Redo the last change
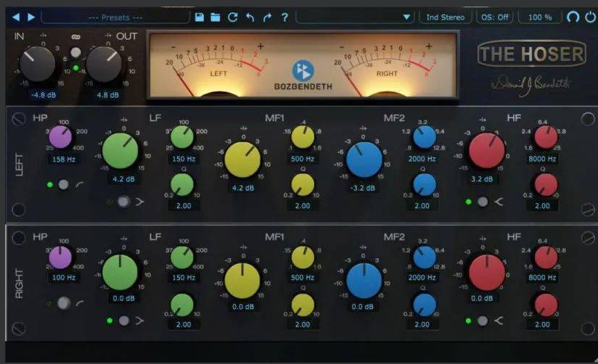 tap(267, 17)
